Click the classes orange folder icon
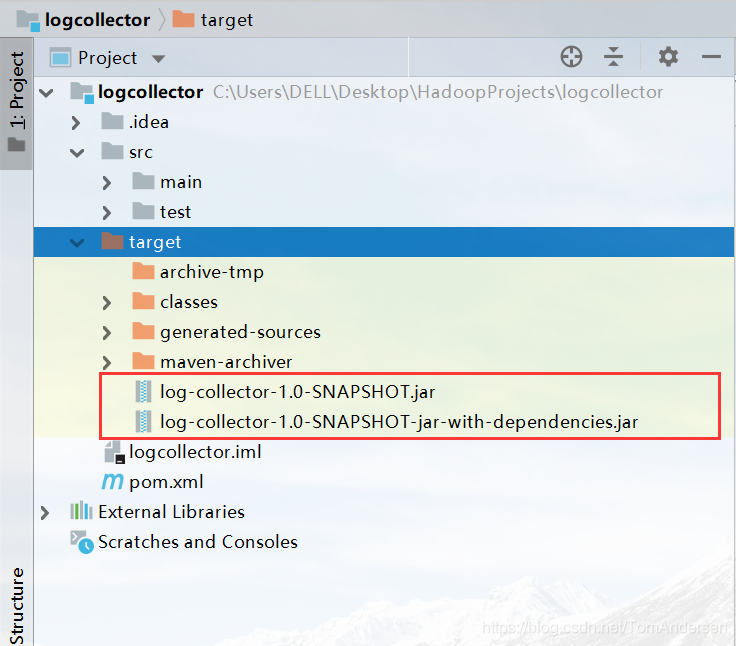The width and height of the screenshot is (736, 646). (143, 301)
